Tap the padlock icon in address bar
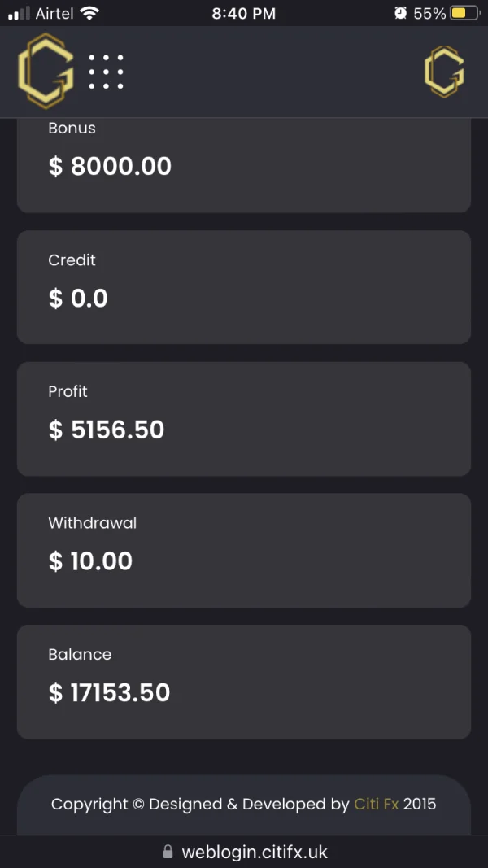Screen dimensions: 488x868 pos(168,852)
